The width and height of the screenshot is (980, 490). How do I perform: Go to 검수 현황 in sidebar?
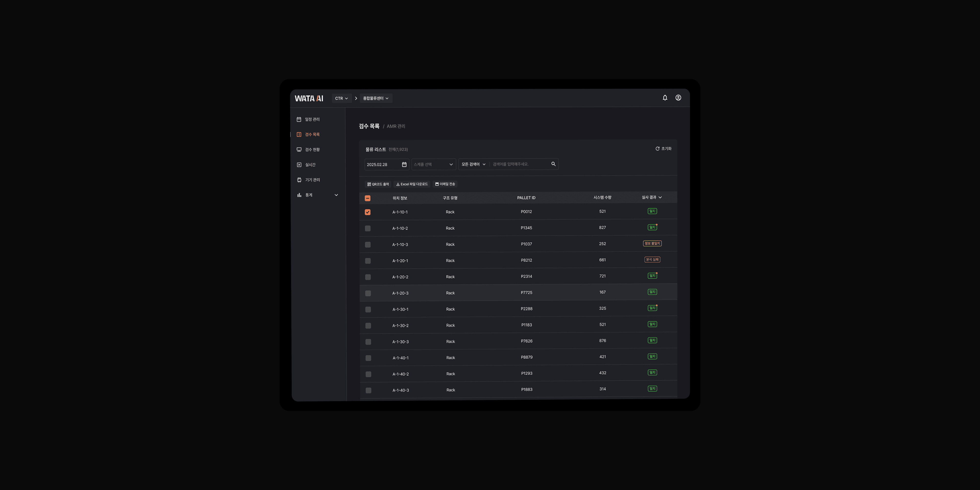pyautogui.click(x=312, y=149)
